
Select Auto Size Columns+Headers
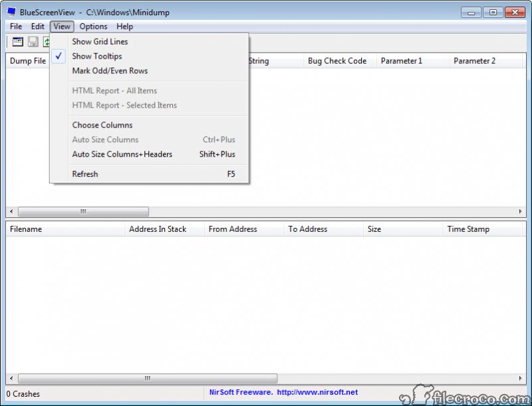[x=149, y=154]
